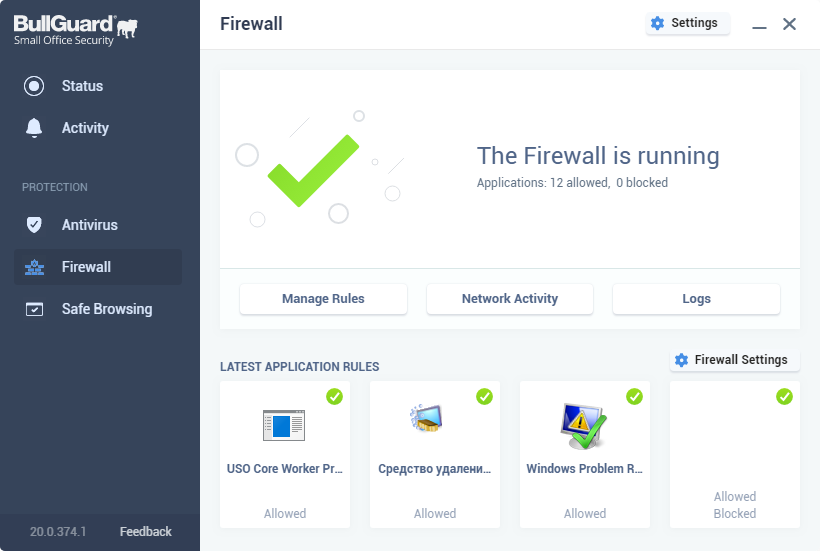The image size is (820, 551).
Task: Click the Firewall brick wall icon
Action: tap(34, 267)
